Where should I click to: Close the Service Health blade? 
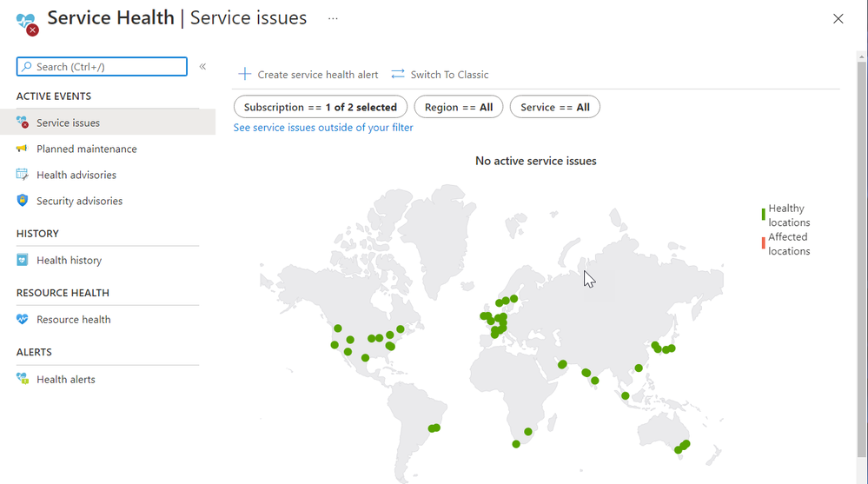click(x=838, y=19)
